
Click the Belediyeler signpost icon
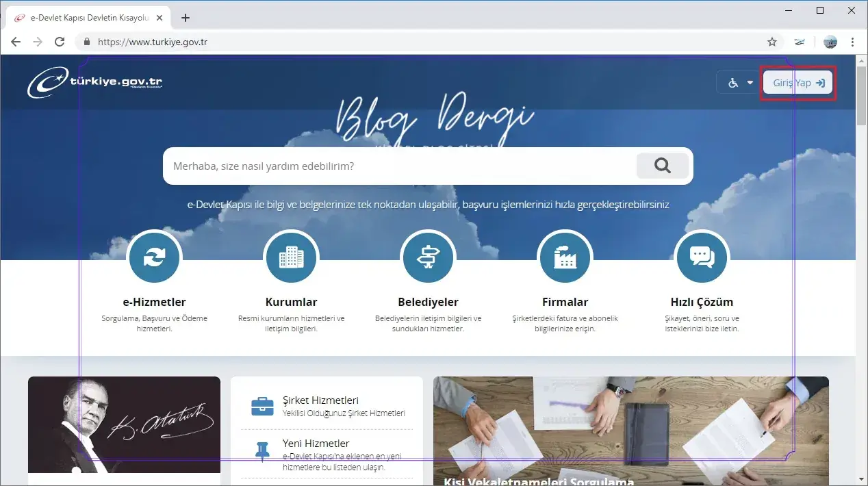click(428, 257)
